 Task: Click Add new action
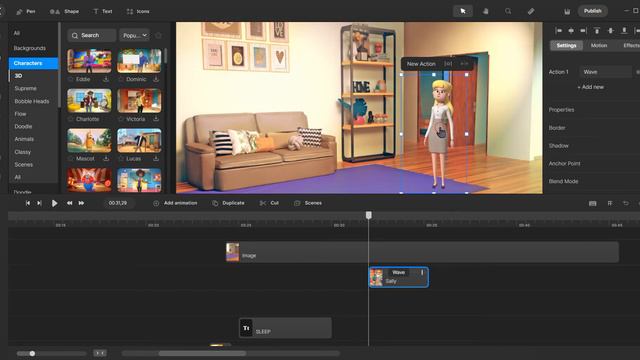pos(591,87)
